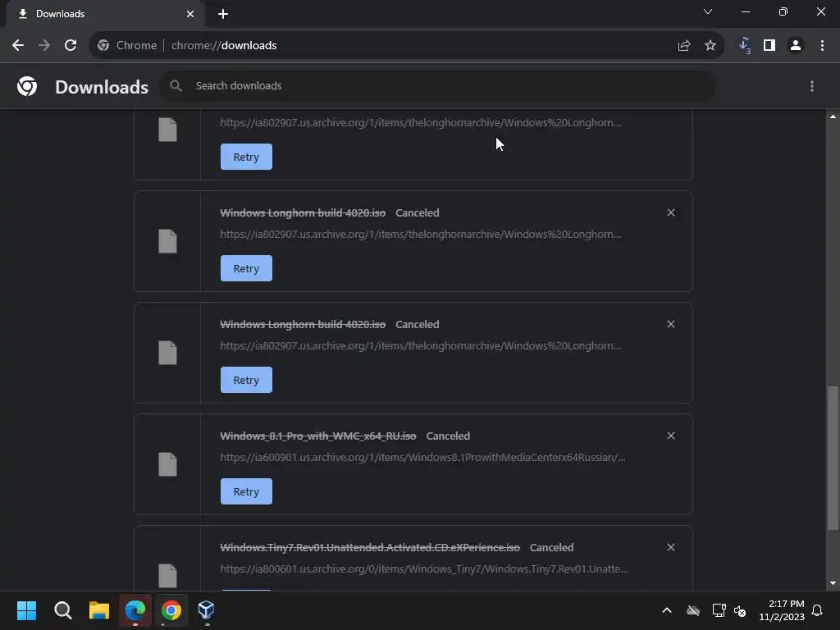
Task: Click the Chrome site info icon
Action: click(x=103, y=46)
